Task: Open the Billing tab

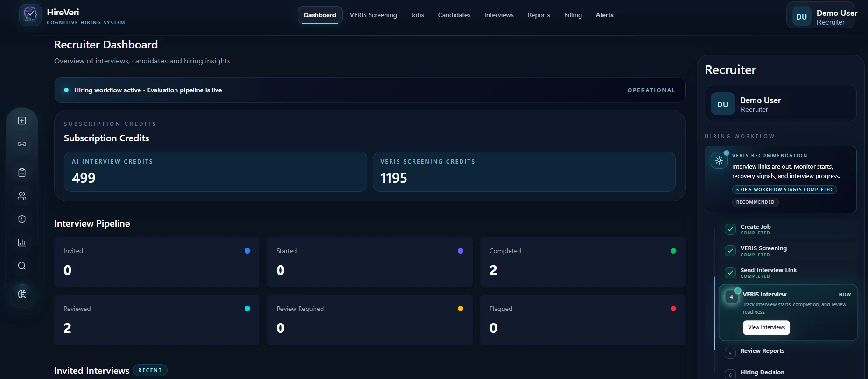Action: point(573,15)
